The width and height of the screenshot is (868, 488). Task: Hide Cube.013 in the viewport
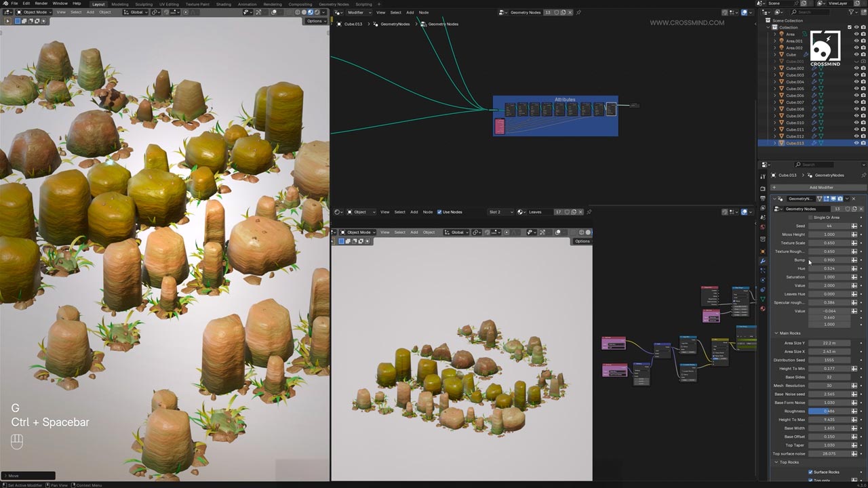tap(856, 143)
